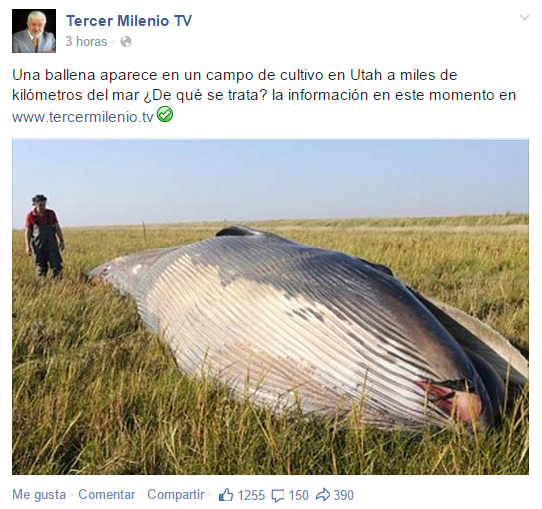Open the Tercer Milenio TV page name
The height and width of the screenshot is (509, 542).
point(129,21)
